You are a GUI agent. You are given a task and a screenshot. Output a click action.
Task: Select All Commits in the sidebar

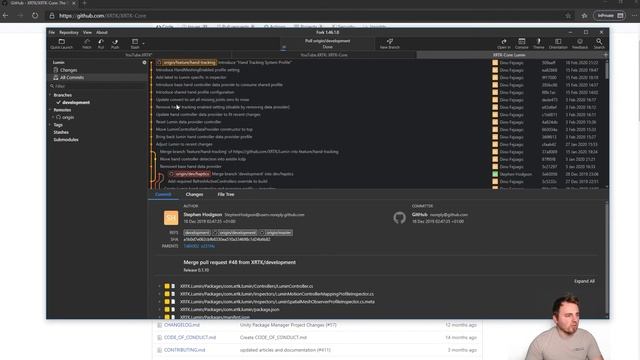pyautogui.click(x=72, y=78)
